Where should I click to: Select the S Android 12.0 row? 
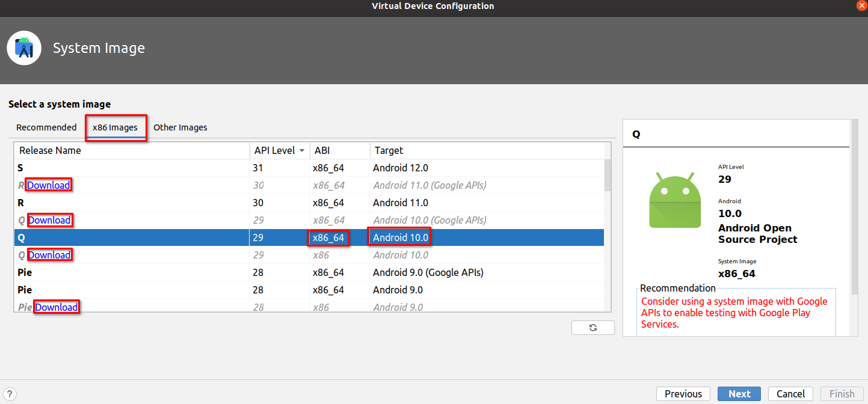click(x=309, y=168)
